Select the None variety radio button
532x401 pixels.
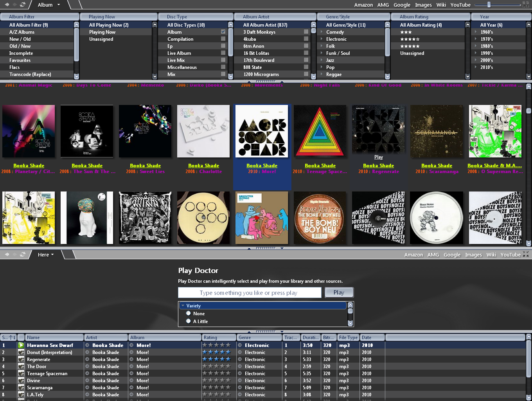[x=189, y=313]
